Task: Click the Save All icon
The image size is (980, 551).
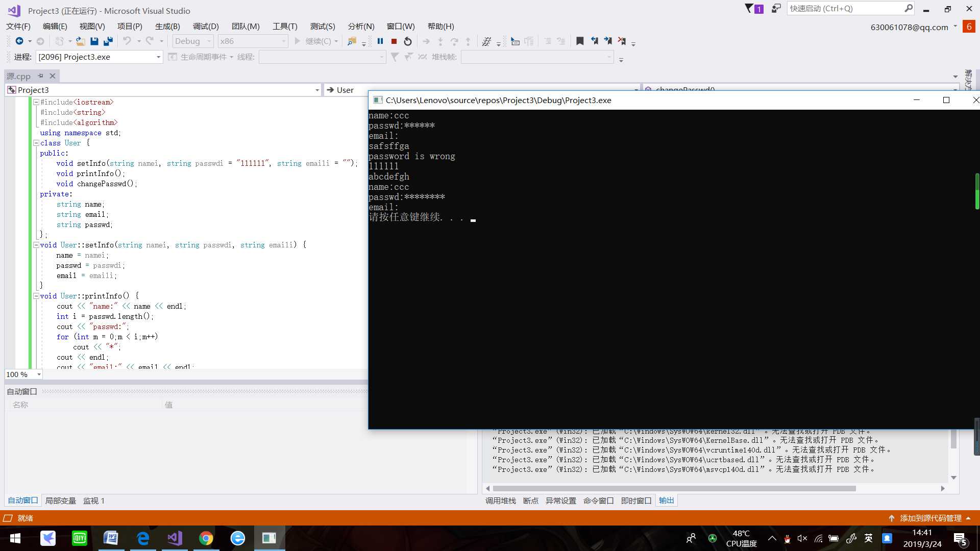Action: click(108, 41)
